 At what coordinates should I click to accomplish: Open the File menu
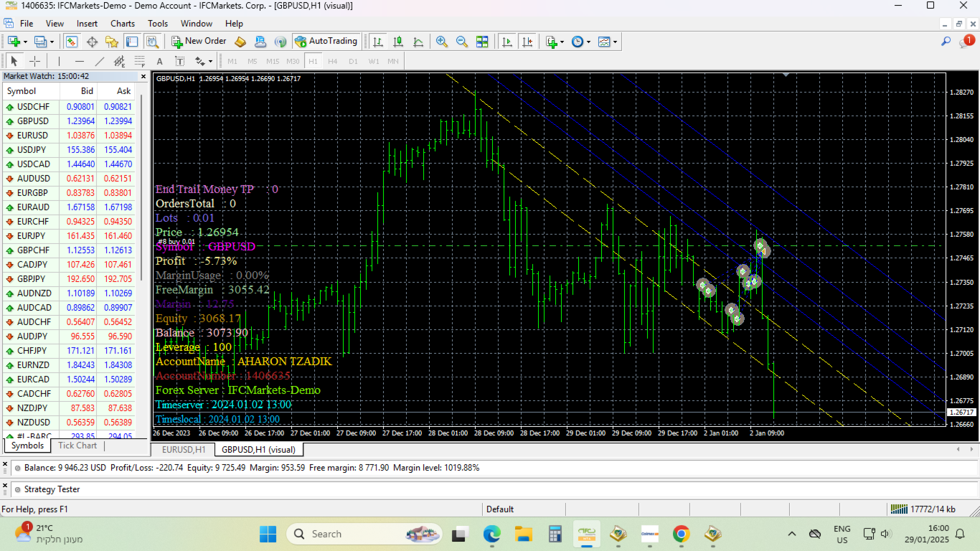click(x=27, y=24)
